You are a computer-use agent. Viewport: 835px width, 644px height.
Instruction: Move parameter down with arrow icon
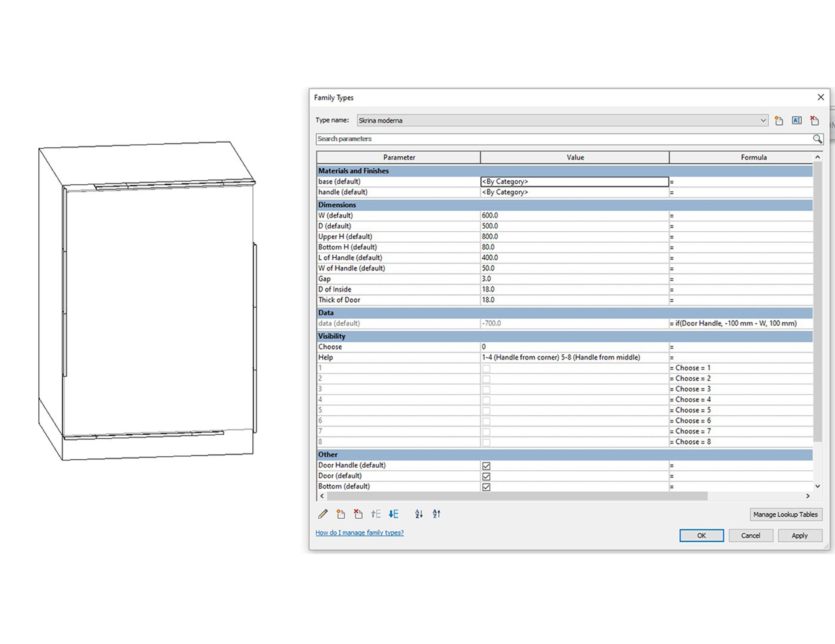(x=393, y=514)
